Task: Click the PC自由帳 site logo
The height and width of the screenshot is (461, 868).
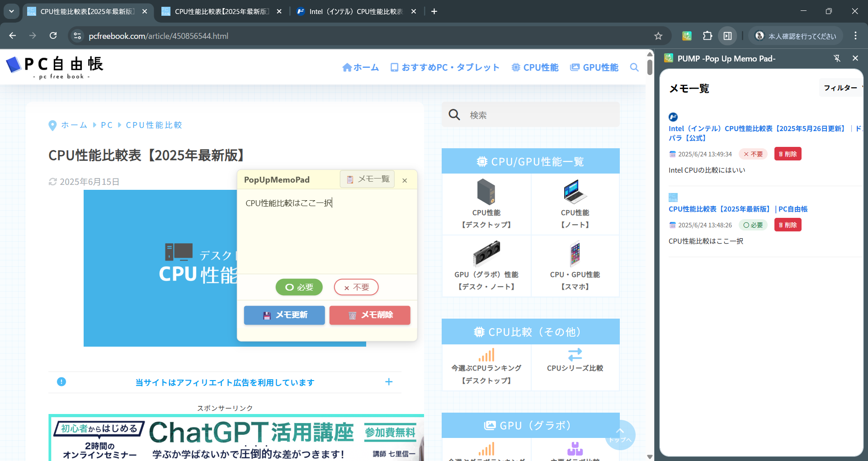Action: click(x=55, y=67)
